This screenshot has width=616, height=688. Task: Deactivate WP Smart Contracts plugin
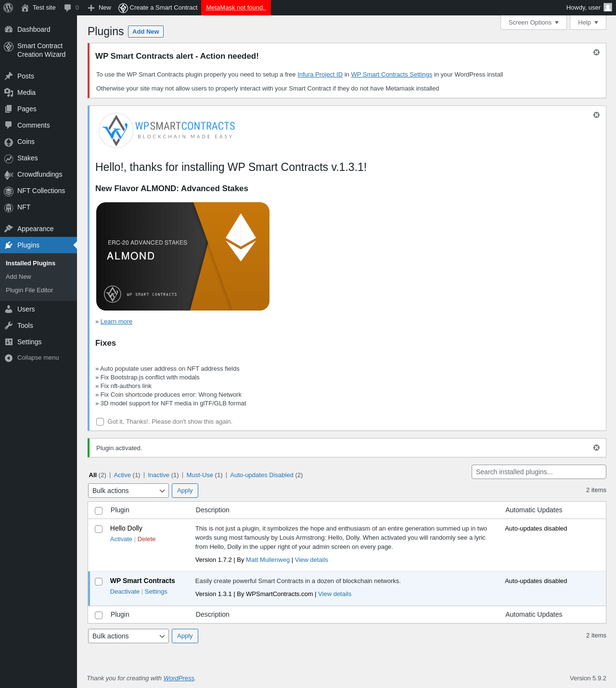point(125,592)
